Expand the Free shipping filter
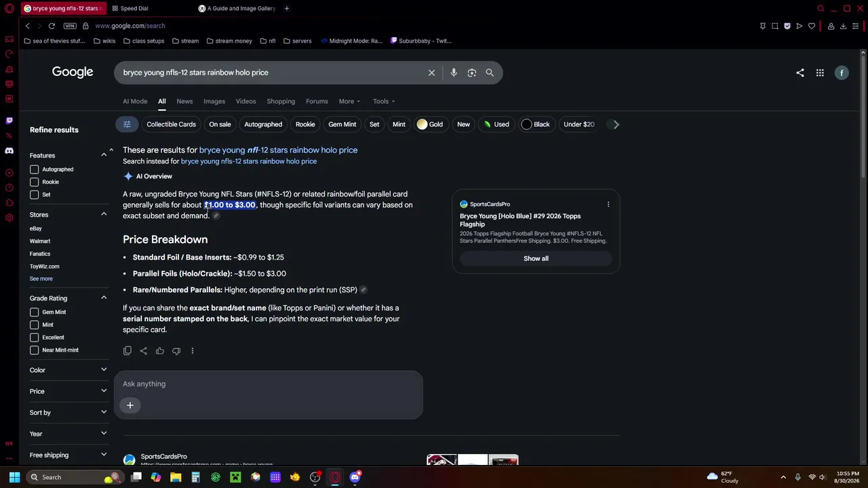The height and width of the screenshot is (488, 868). 104,455
